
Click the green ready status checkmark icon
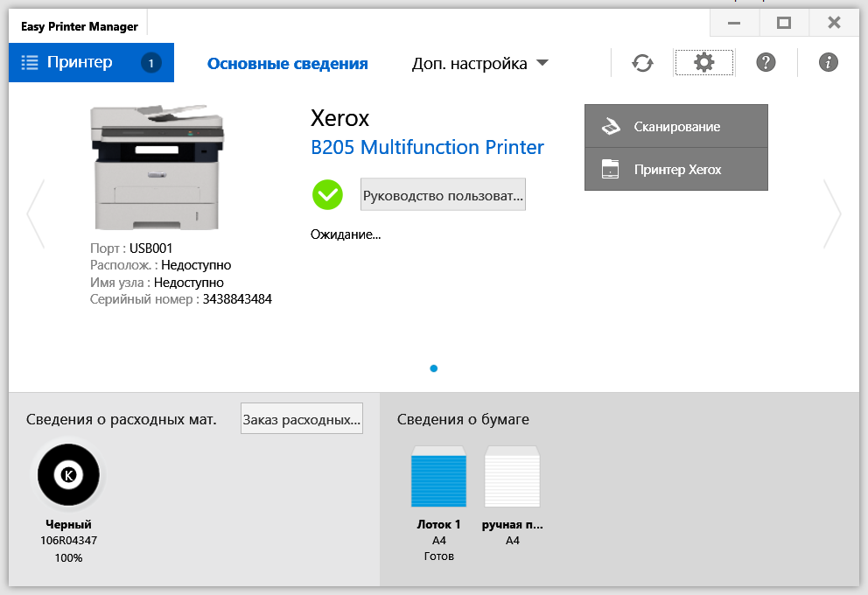click(327, 195)
